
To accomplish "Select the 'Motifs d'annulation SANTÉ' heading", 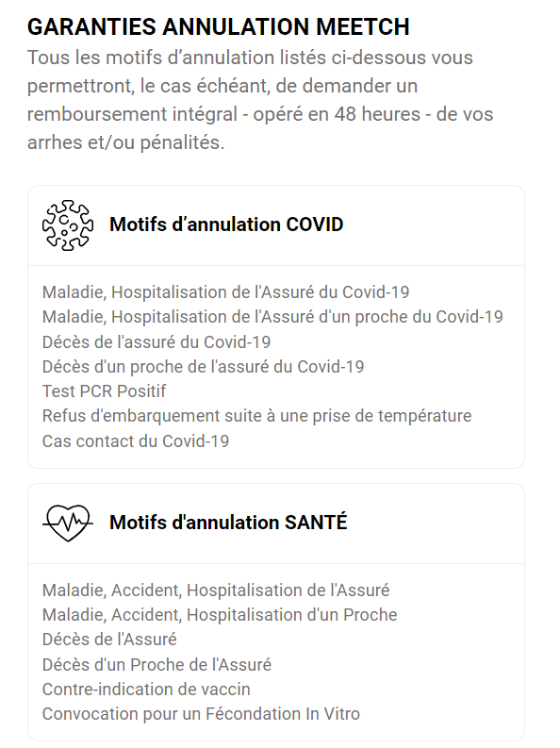I will tap(228, 523).
